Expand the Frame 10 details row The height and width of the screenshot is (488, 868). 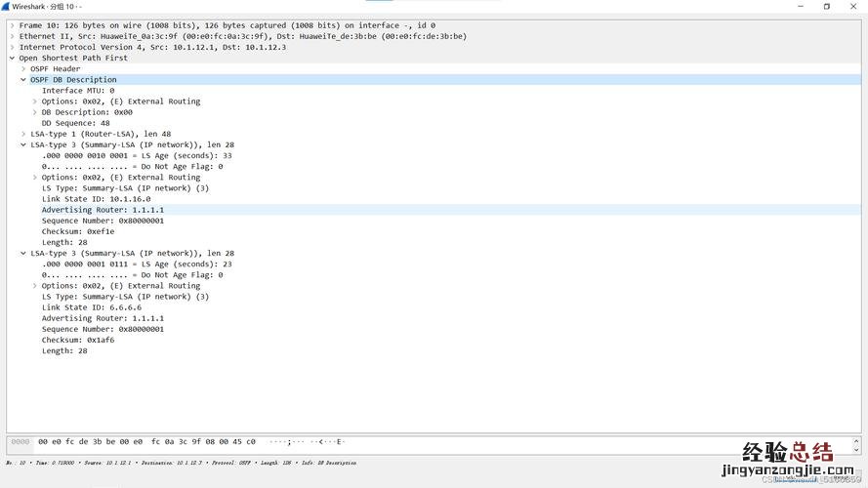(12, 25)
